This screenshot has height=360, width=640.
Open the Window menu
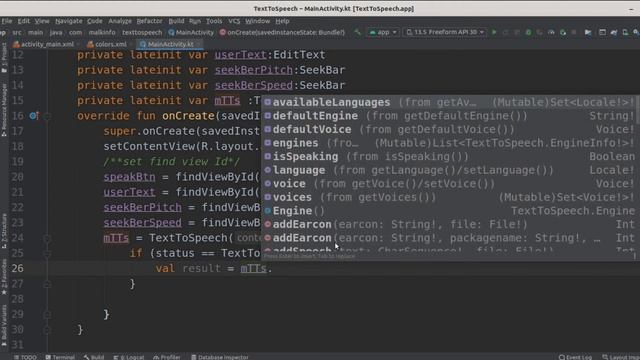point(258,21)
